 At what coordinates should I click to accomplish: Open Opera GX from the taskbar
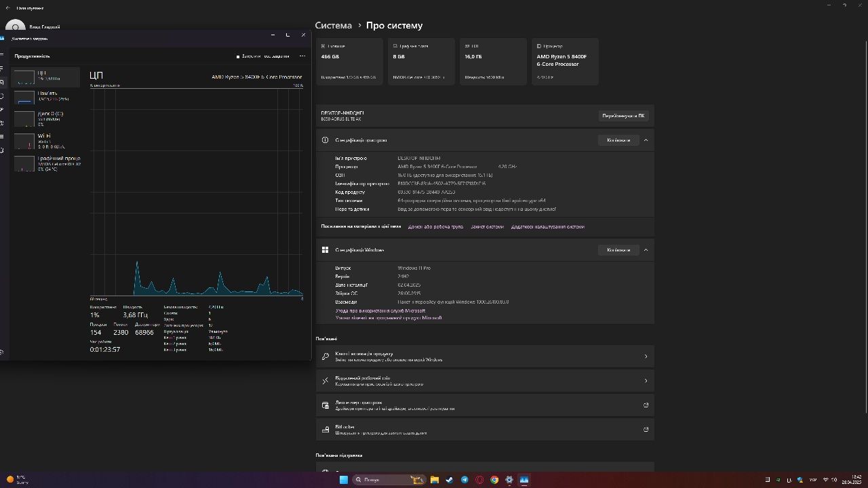(479, 480)
